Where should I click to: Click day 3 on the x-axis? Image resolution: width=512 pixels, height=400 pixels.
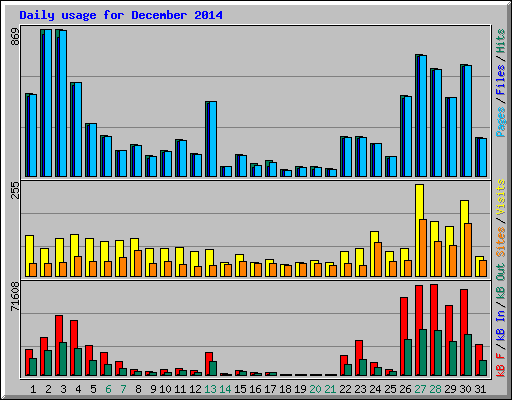point(63,389)
